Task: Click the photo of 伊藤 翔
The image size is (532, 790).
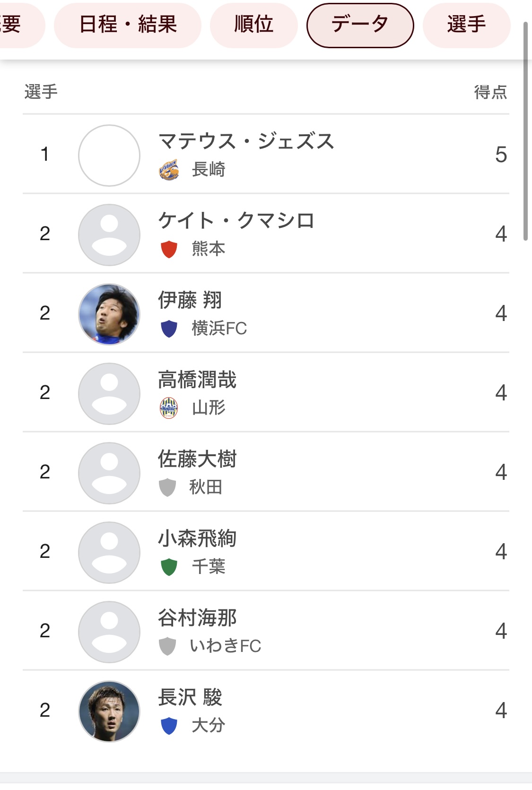Action: tap(109, 314)
